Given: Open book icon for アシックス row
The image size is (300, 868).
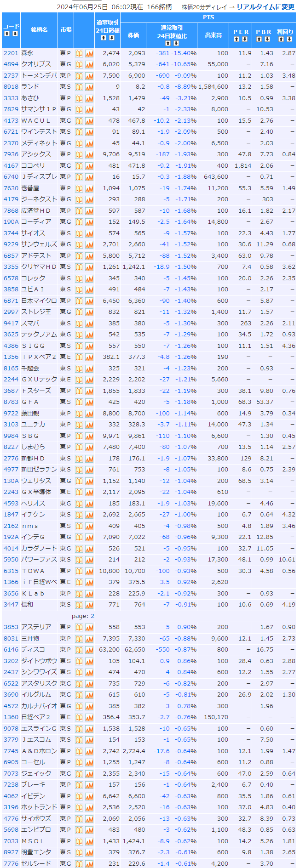Looking at the screenshot, I should pos(79,154).
